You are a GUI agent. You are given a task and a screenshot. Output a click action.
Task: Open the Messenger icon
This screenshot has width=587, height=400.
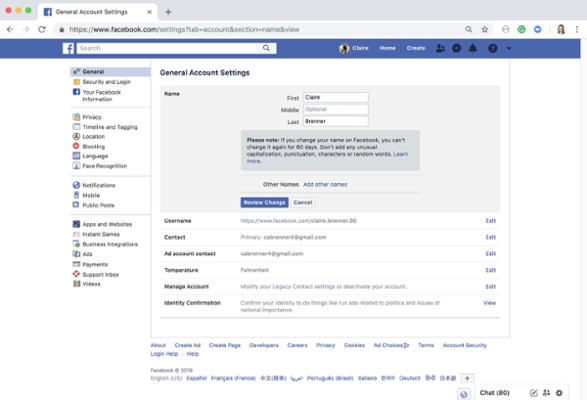(456, 48)
